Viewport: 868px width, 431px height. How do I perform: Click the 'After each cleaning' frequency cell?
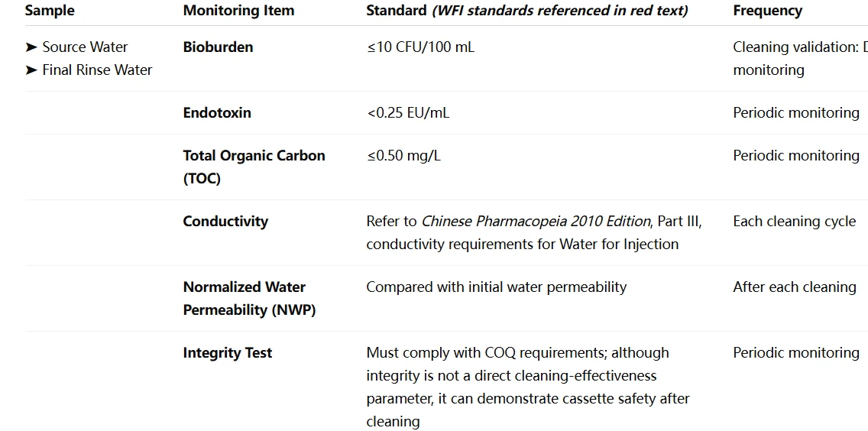[795, 287]
